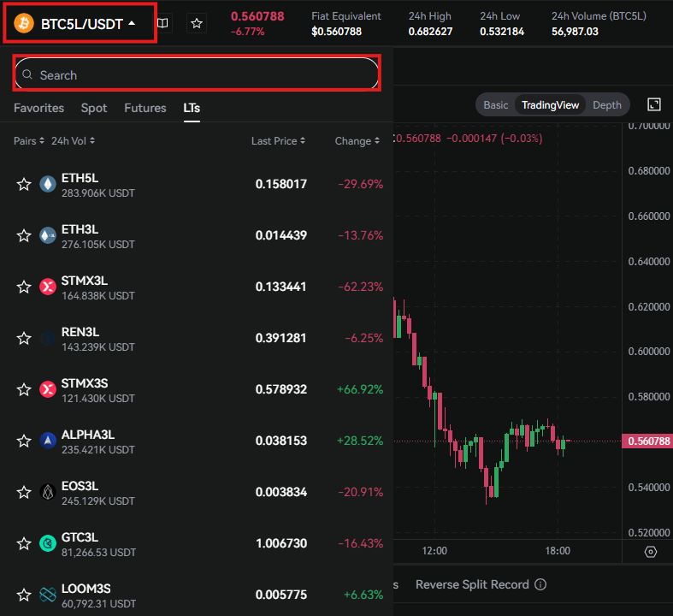This screenshot has width=673, height=616.
Task: Click the LOOM3S coin icon
Action: pyautogui.click(x=48, y=595)
